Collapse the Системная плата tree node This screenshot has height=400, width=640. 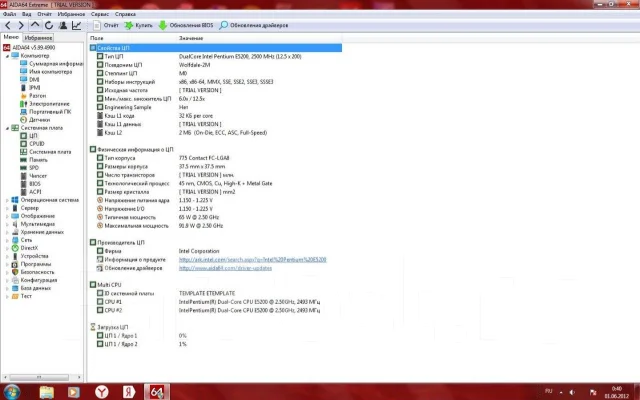(7, 128)
